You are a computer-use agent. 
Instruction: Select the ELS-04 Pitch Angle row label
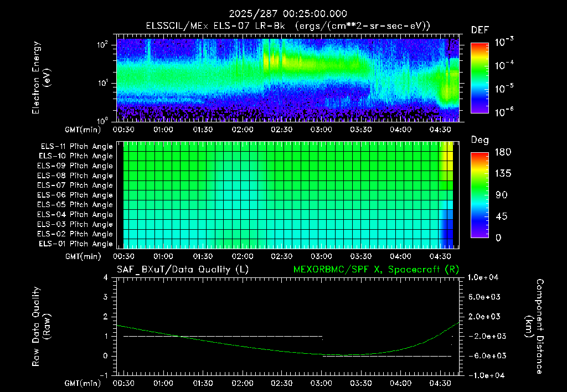(75, 215)
